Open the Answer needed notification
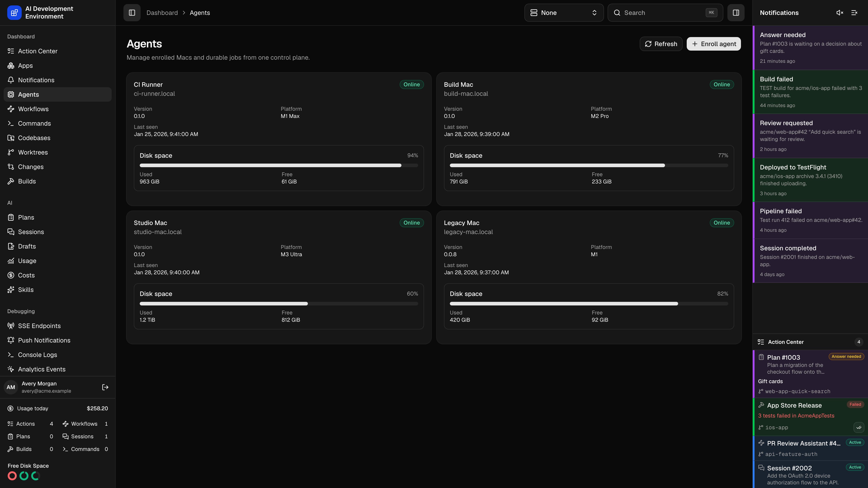868x488 pixels. pyautogui.click(x=810, y=47)
